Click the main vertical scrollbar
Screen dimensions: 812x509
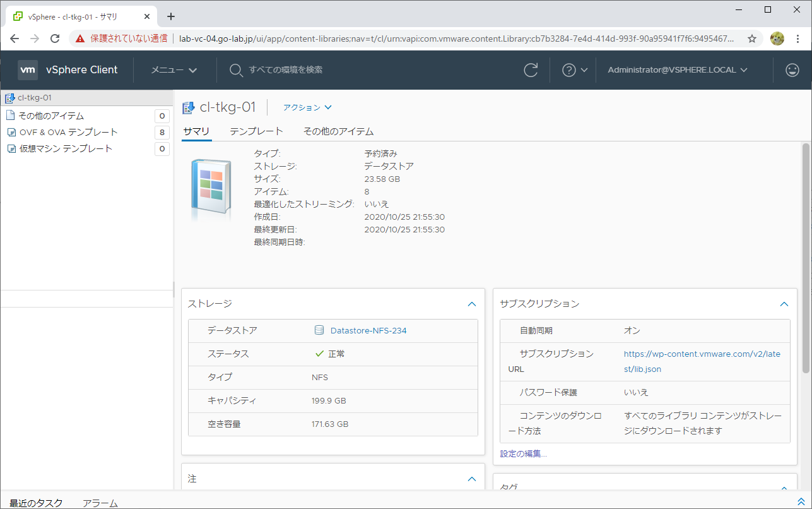[x=806, y=258]
